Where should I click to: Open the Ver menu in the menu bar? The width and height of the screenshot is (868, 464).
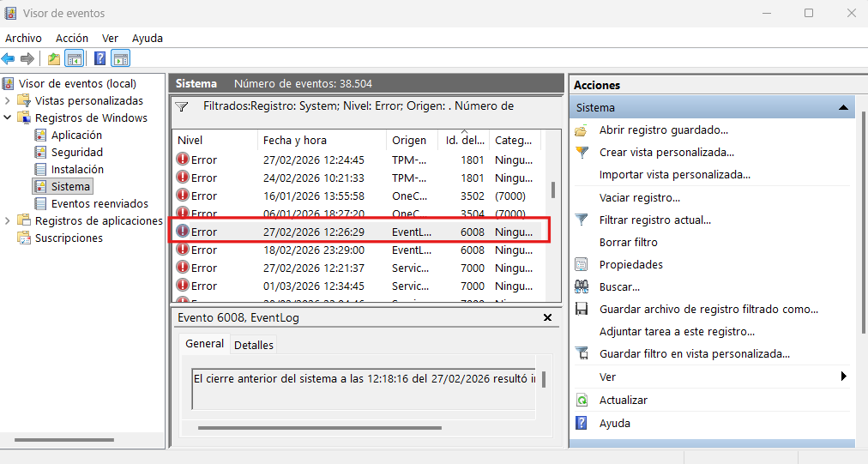pyautogui.click(x=110, y=39)
